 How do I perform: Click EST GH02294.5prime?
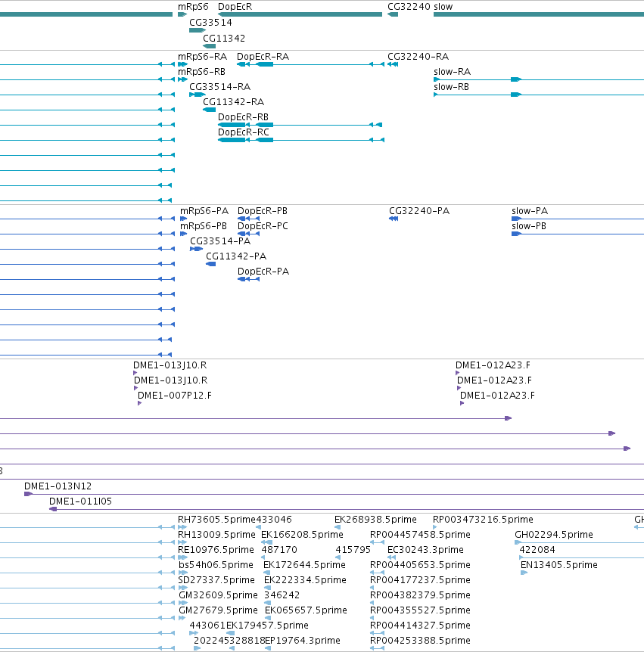[x=554, y=534]
